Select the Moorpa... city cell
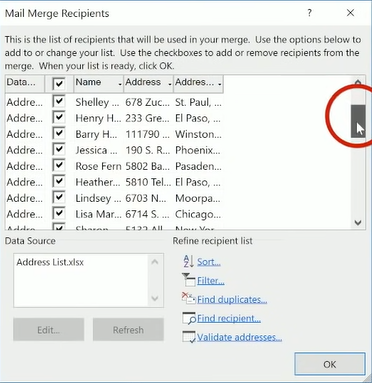Screen dimensions: 372x383 click(x=198, y=198)
